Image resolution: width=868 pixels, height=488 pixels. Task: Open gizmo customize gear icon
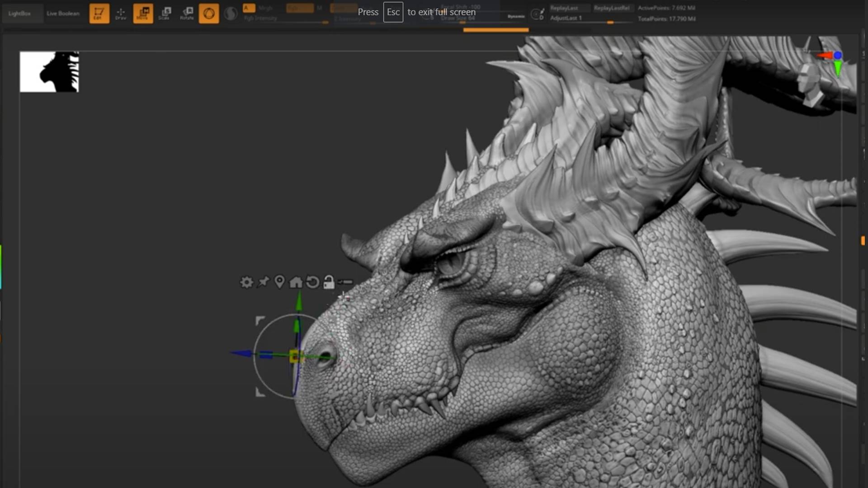click(x=246, y=282)
